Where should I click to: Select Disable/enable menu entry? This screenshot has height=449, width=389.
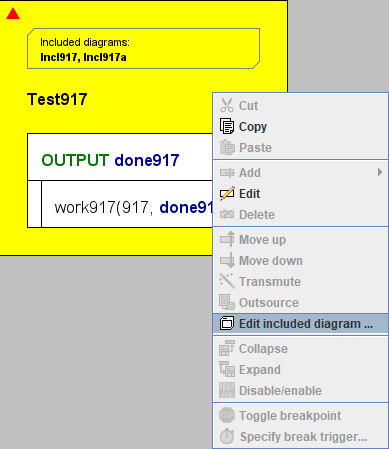300,390
